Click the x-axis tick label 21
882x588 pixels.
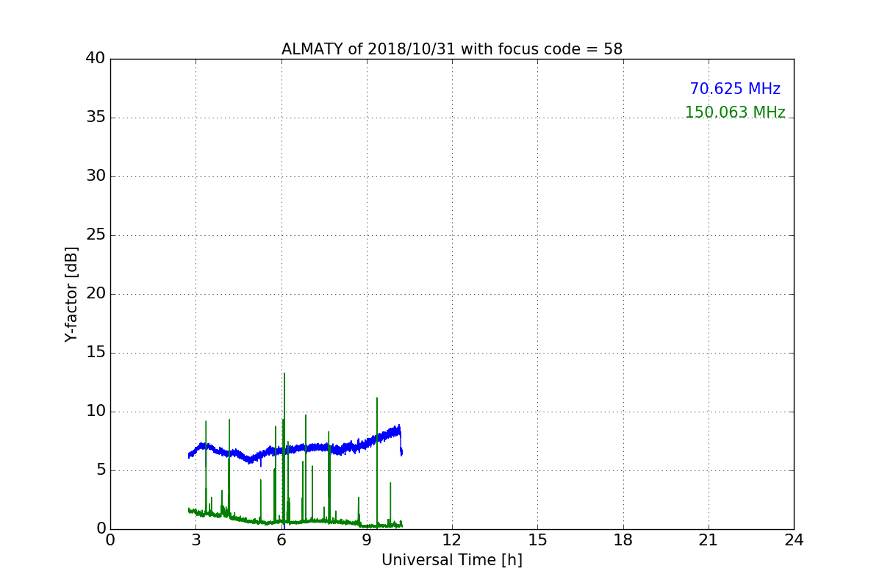(x=709, y=539)
